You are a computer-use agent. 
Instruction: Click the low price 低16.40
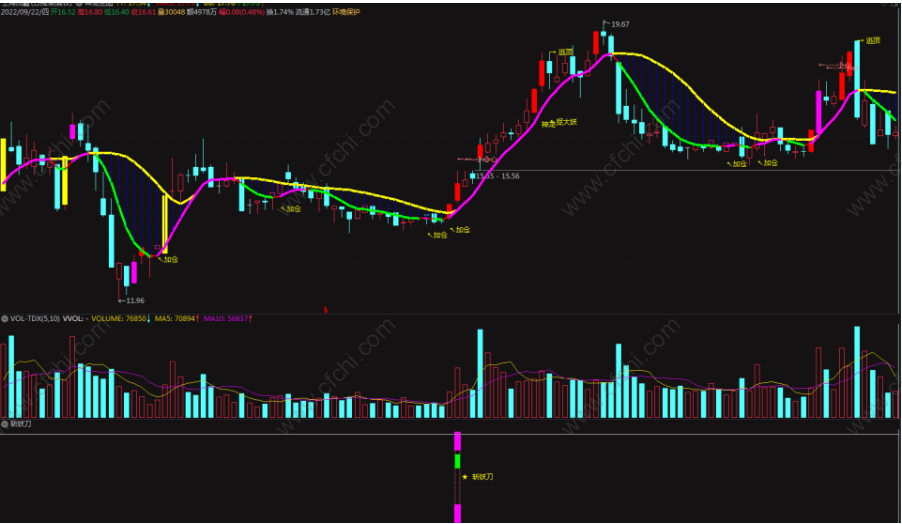117,12
